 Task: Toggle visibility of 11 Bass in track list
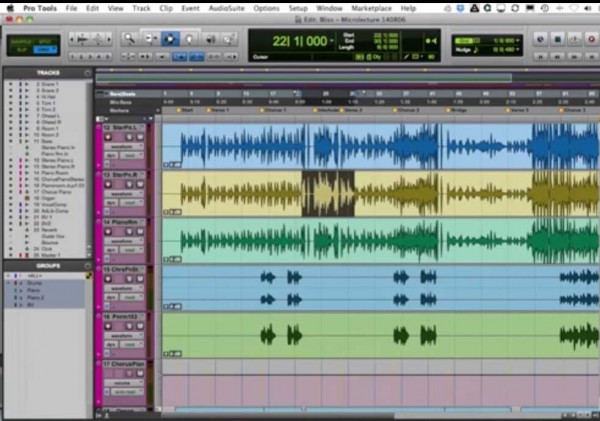11,141
